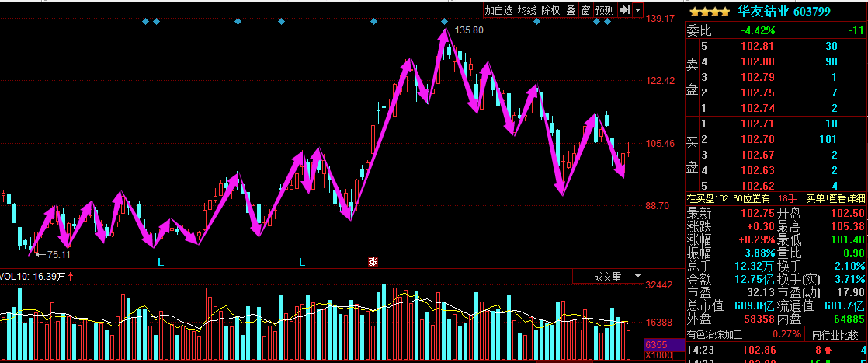Click the 内盘 value 64885
Viewport: 868px width, 363px height.
click(x=849, y=319)
